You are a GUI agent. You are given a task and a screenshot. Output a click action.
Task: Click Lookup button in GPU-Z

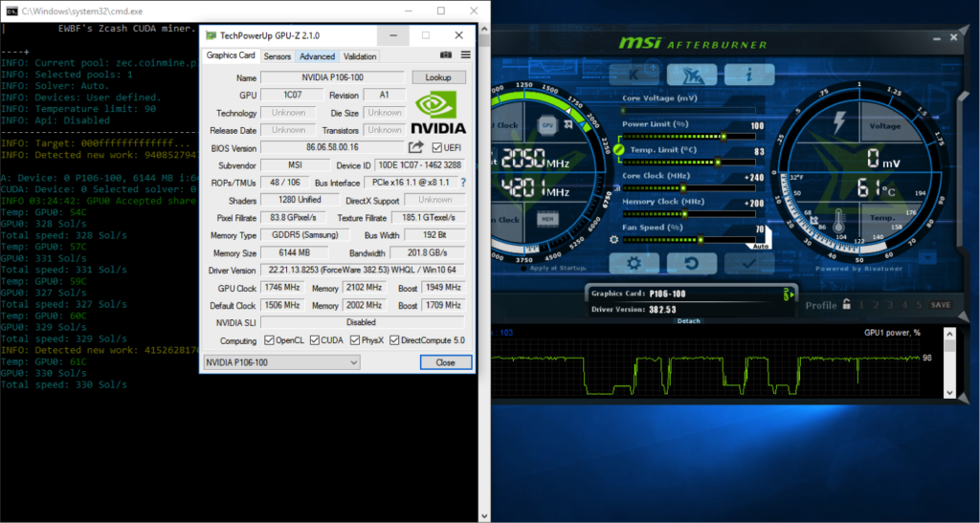438,77
